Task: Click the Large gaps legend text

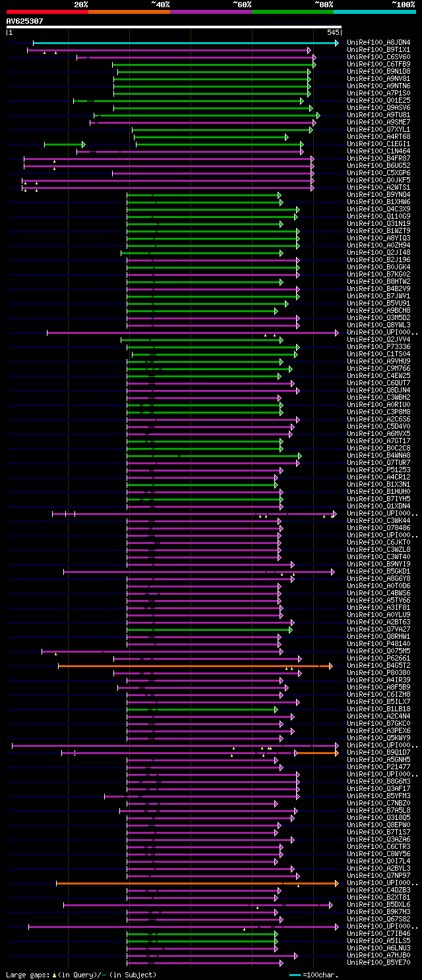Action: click(x=81, y=975)
